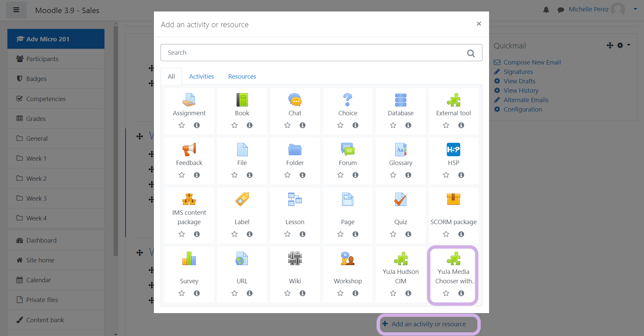Screen dimensions: 644x336
Task: Toggle favorite star for Survey
Action: [x=181, y=293]
